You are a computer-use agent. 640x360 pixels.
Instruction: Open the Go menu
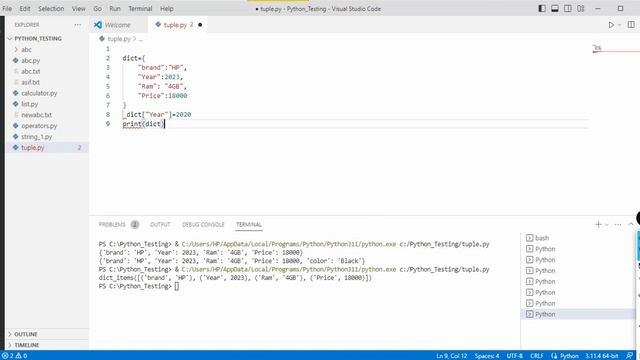[97, 9]
